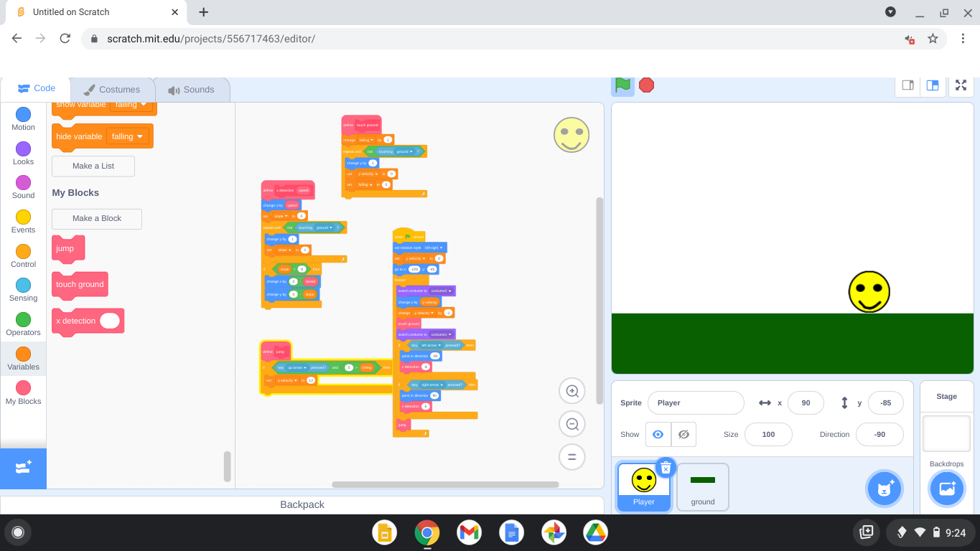Add a new sprite with the cat icon
This screenshot has height=551, width=980.
click(x=884, y=488)
